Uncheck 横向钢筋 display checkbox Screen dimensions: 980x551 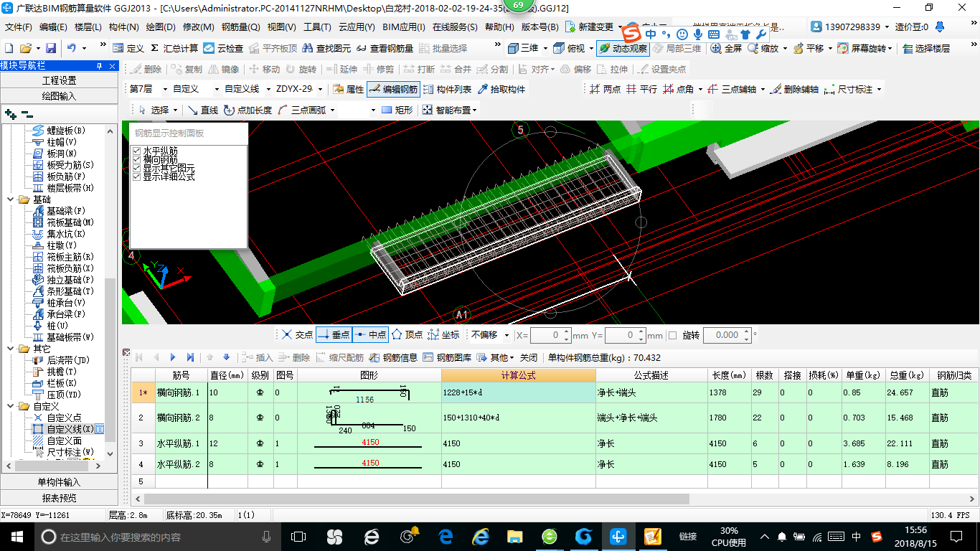coord(136,159)
